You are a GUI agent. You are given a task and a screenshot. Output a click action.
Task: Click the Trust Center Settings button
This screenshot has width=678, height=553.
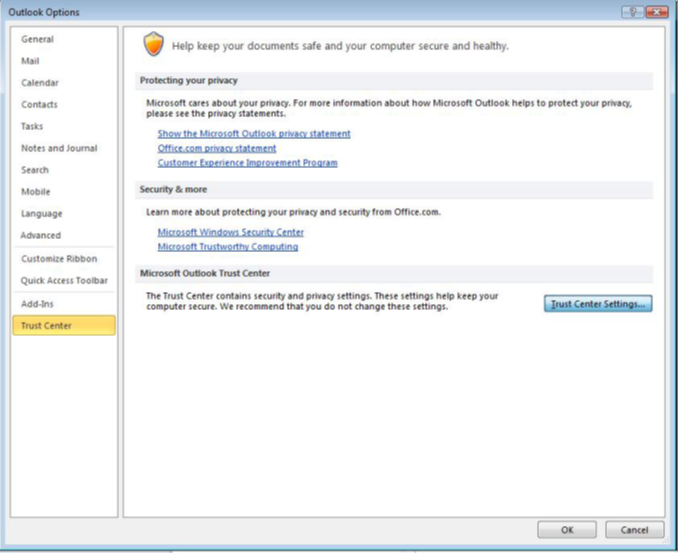tap(598, 304)
